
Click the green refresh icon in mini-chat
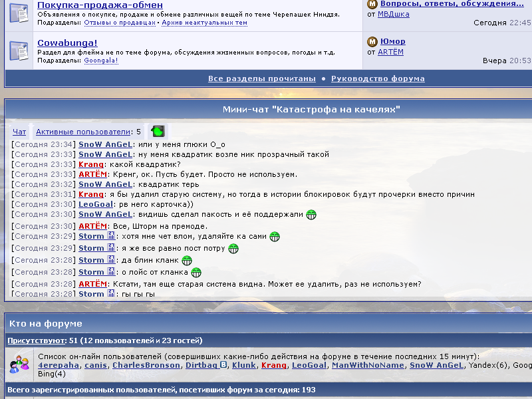point(158,131)
